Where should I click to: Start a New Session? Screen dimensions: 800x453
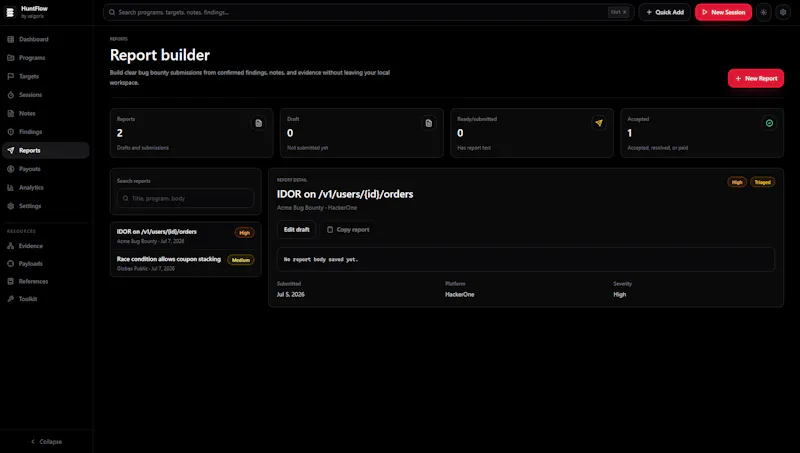click(723, 12)
